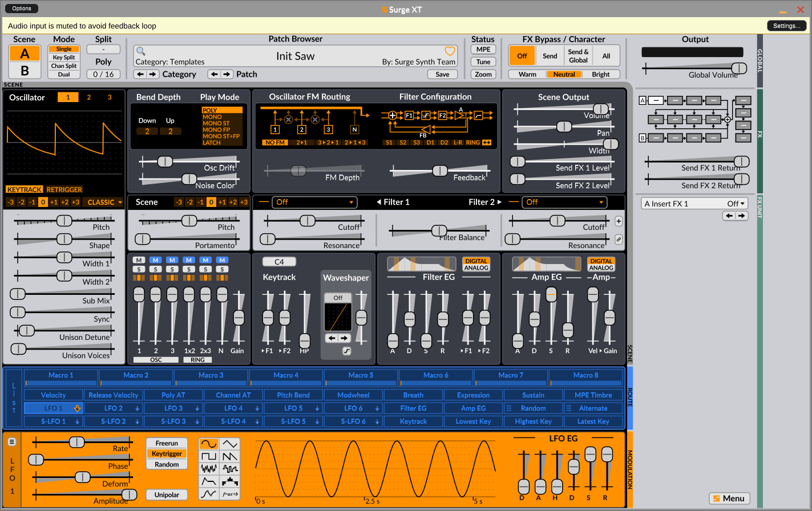Select sawtooth LFO waveform
Image resolution: width=812 pixels, height=511 pixels.
coord(230,456)
